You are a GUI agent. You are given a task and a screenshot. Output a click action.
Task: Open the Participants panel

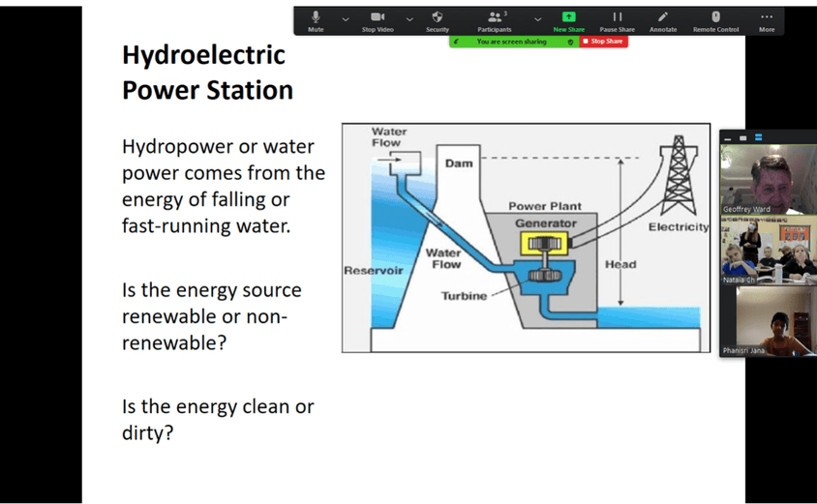[495, 19]
